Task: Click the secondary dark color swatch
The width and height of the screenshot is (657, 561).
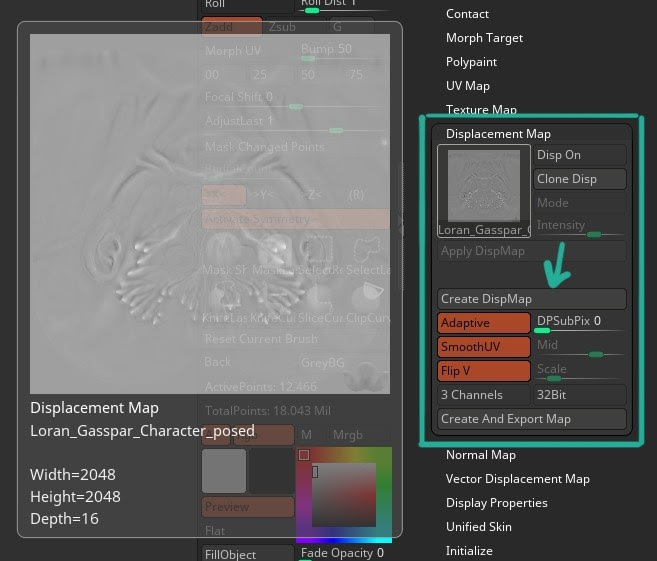Action: tap(272, 471)
